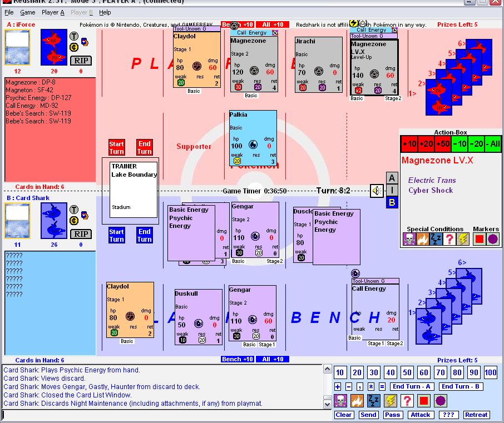Add +10 damage in Action-Box
This screenshot has height=423, width=504.
pyautogui.click(x=409, y=144)
